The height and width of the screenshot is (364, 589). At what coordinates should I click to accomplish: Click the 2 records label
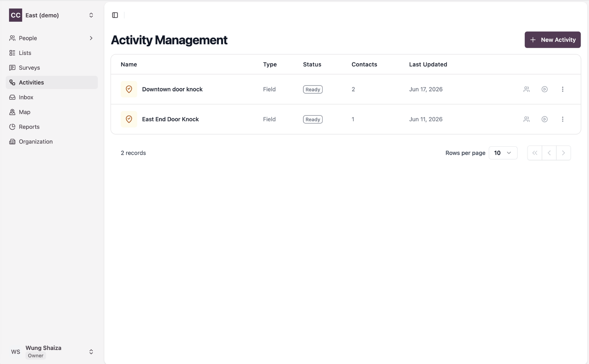(133, 153)
